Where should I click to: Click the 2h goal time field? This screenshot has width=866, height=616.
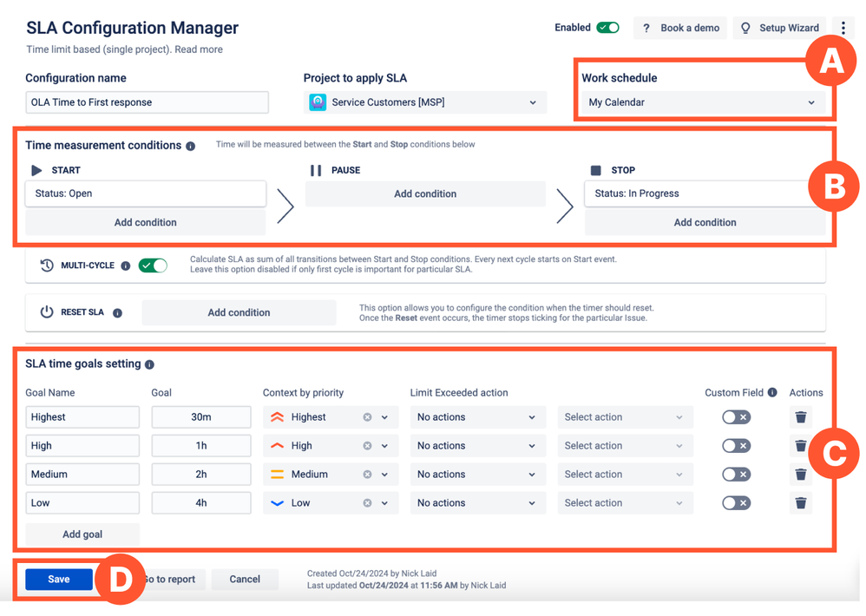click(201, 475)
